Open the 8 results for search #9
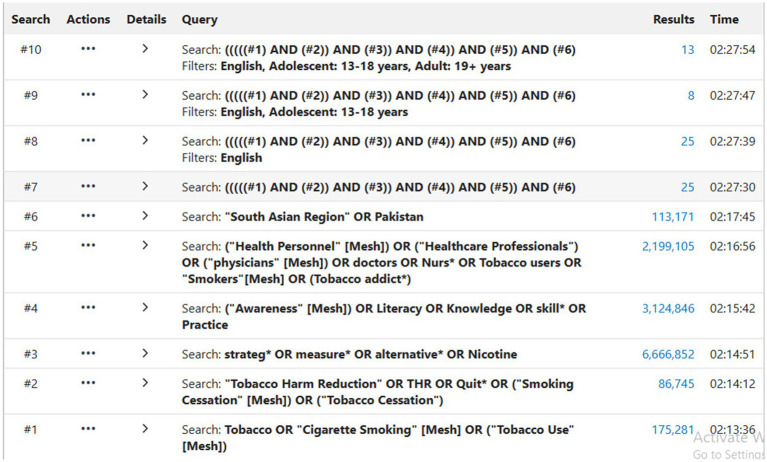This screenshot has width=767, height=462. click(691, 95)
